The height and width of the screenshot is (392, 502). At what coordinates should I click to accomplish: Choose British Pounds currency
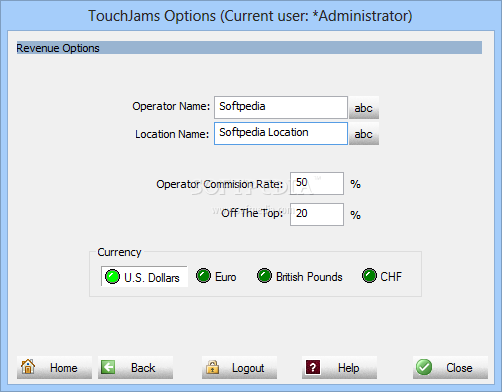[x=300, y=276]
